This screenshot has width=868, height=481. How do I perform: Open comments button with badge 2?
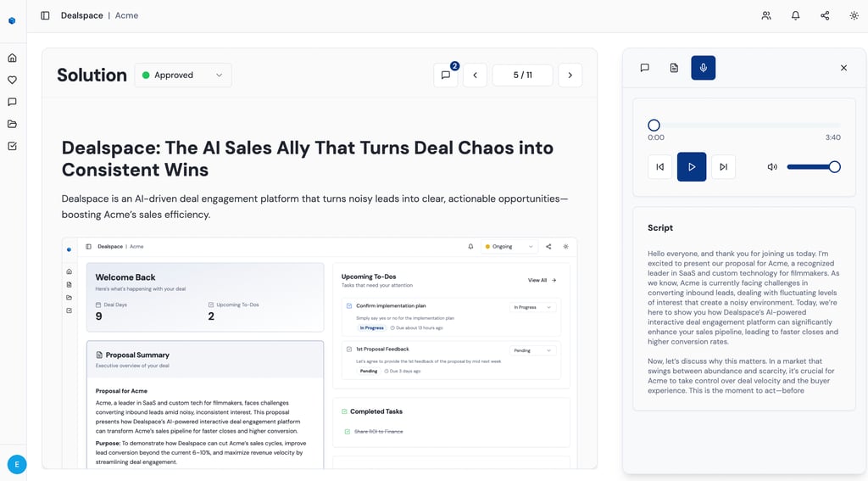pos(446,75)
